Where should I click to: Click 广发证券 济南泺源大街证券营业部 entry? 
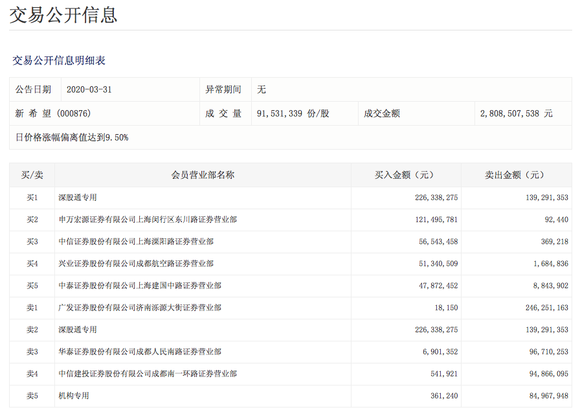tap(140, 307)
